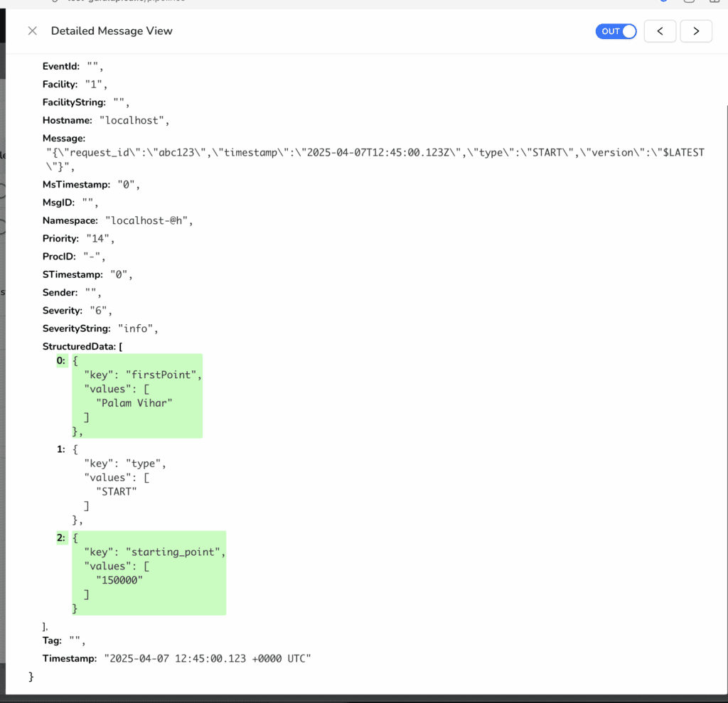Click the blue account icon in browser toolbar

click(663, 2)
